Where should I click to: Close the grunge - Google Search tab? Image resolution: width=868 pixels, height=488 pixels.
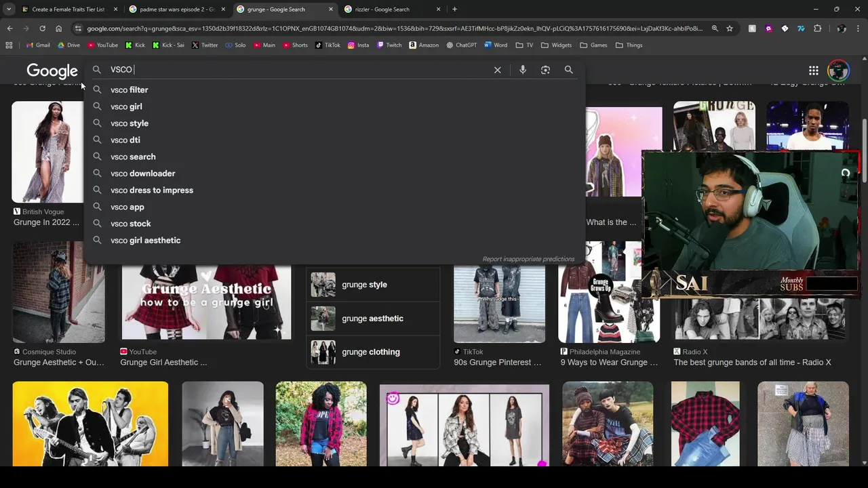click(331, 9)
